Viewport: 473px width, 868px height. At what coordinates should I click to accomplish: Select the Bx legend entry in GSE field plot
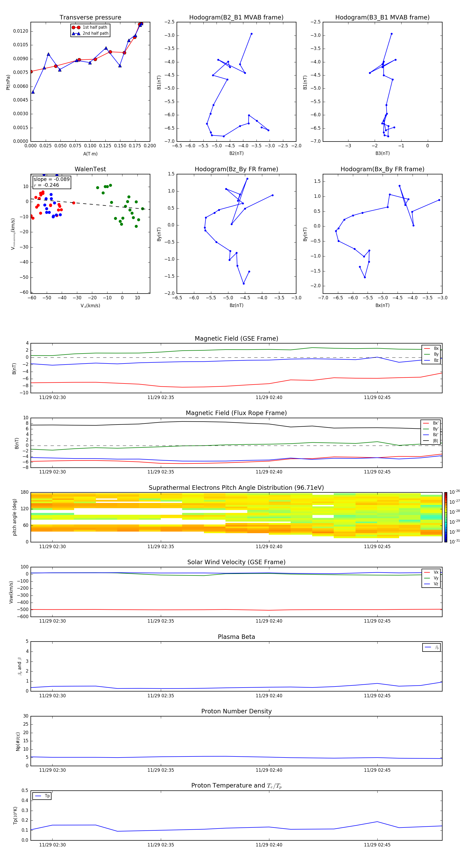pyautogui.click(x=431, y=349)
